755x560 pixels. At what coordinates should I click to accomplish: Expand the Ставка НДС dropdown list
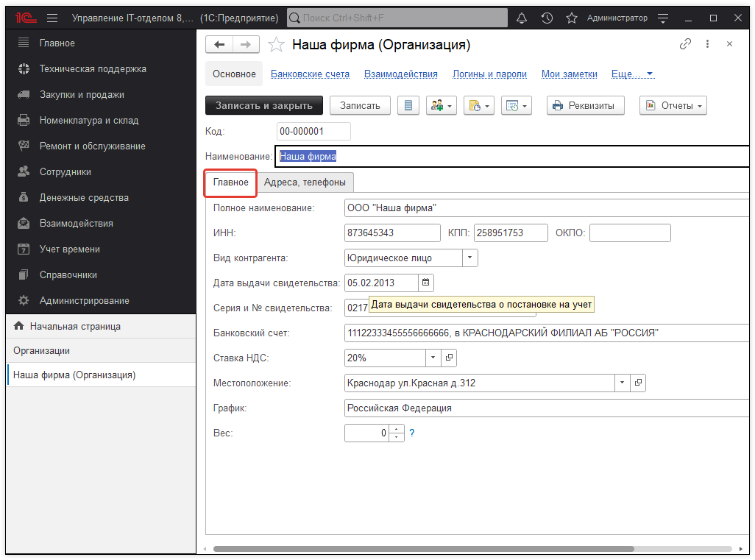coord(433,358)
